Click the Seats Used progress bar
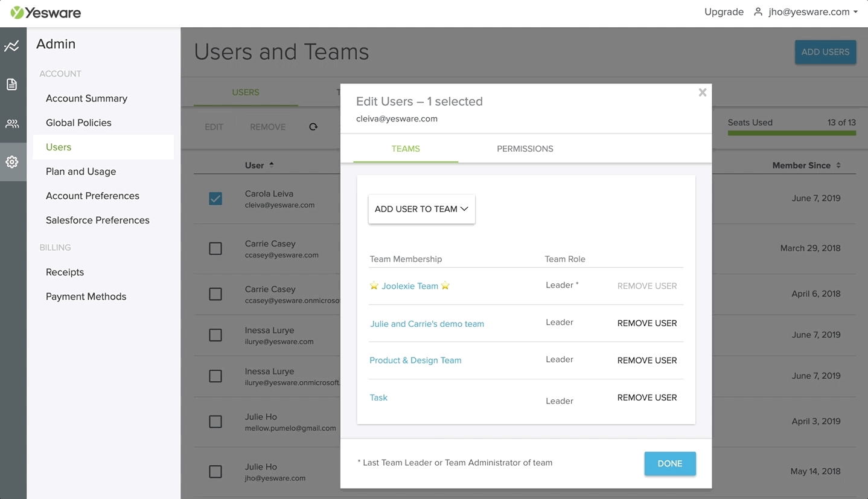The image size is (868, 499). pos(792,133)
